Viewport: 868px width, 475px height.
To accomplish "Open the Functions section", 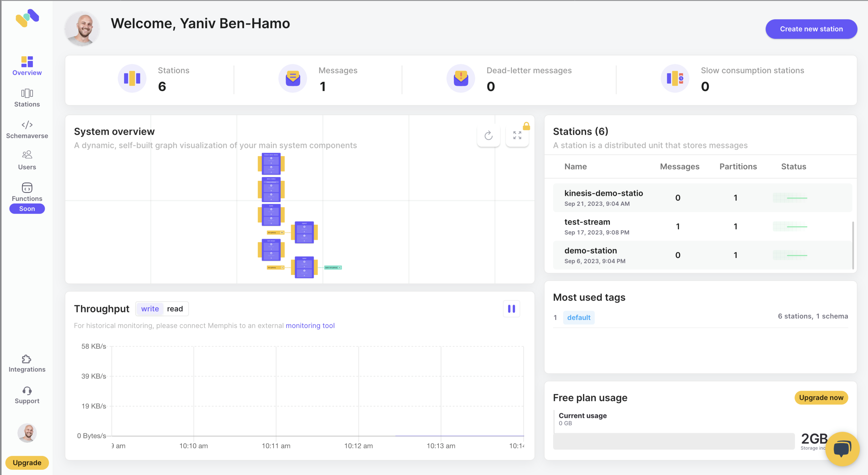I will point(27,192).
